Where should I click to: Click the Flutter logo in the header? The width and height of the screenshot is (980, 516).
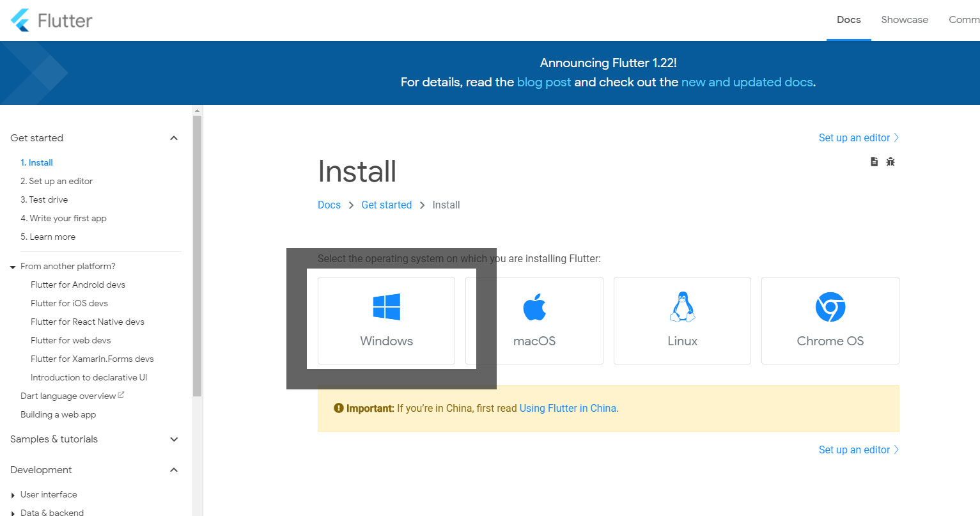[x=52, y=20]
